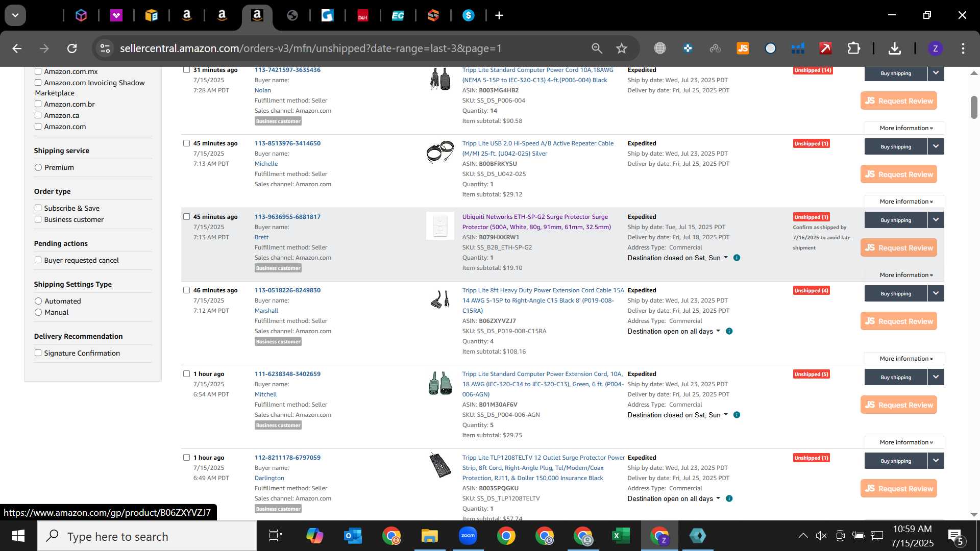Open Excel from the taskbar
Image resolution: width=980 pixels, height=551 pixels.
point(621,536)
